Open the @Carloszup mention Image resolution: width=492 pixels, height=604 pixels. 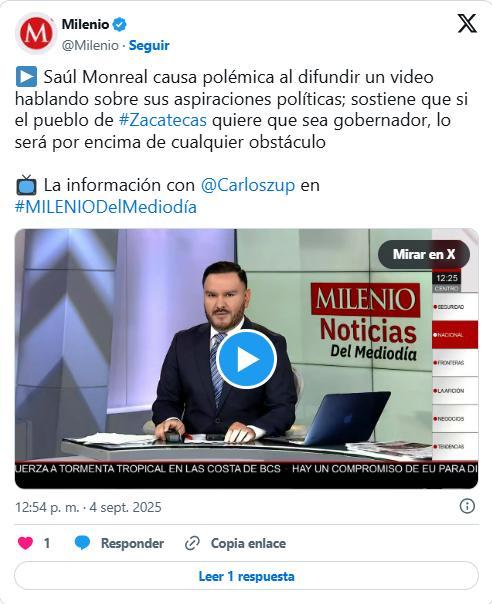(x=248, y=185)
